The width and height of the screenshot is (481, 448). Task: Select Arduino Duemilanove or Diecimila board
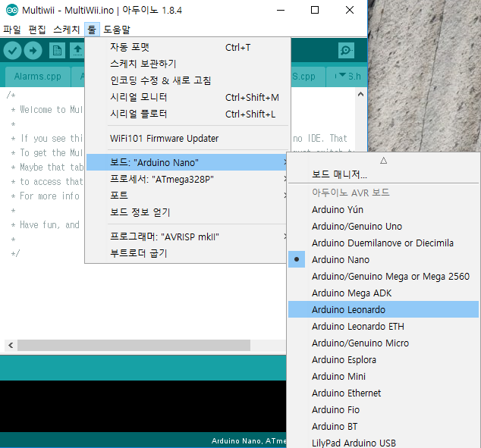383,243
